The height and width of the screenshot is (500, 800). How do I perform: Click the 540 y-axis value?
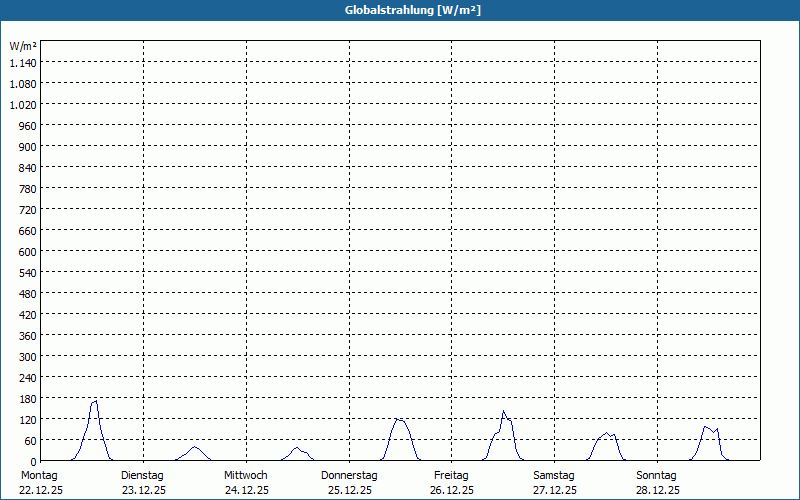pos(28,273)
